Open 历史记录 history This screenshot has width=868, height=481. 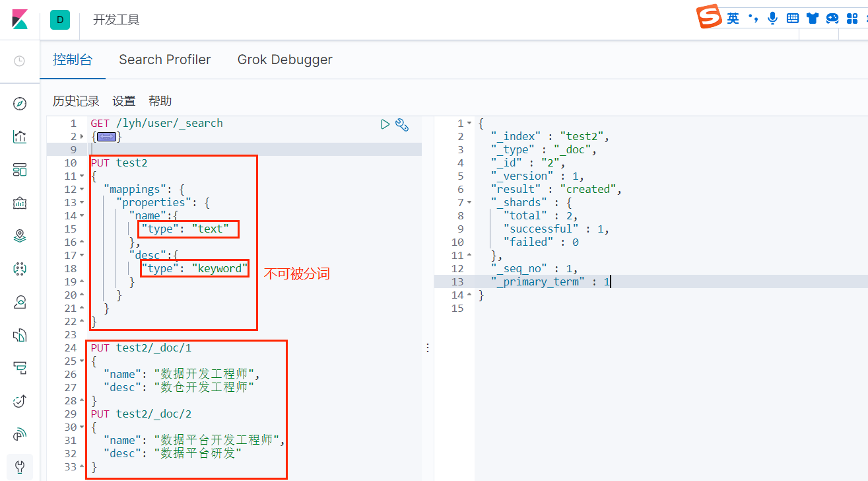[76, 101]
